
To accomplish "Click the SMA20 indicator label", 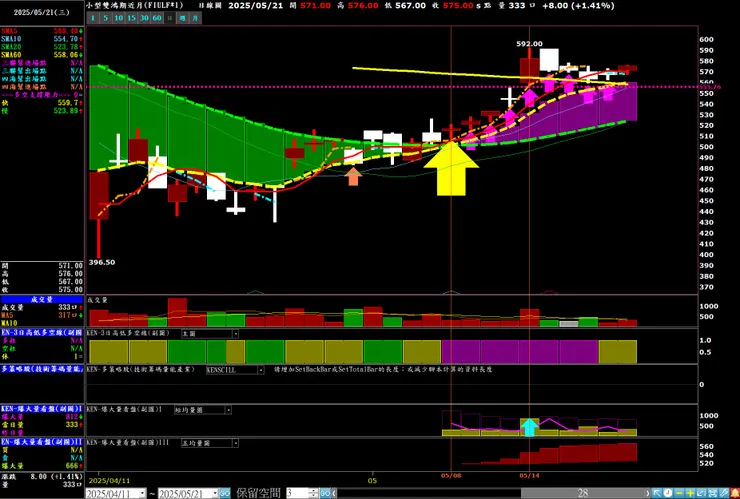I will [11, 47].
